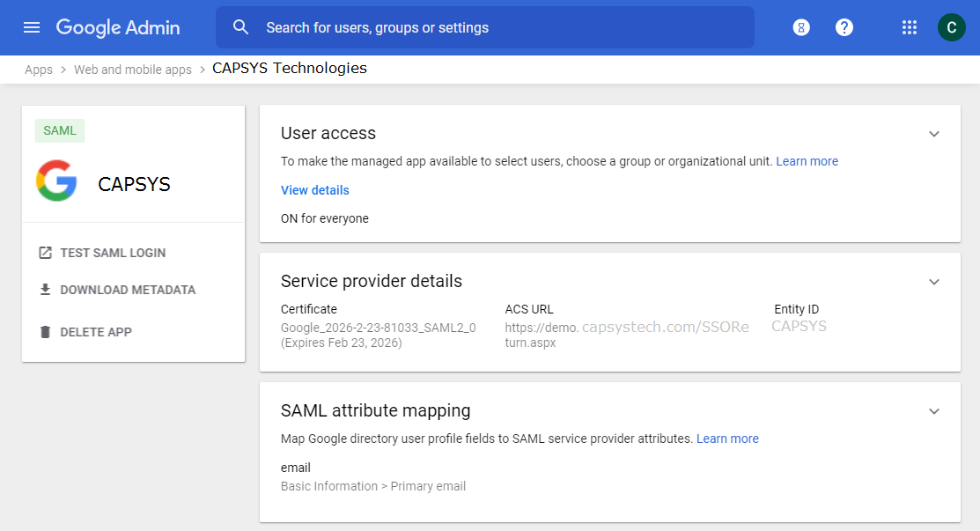Click the TEST SAML LOGIN button
The height and width of the screenshot is (531, 980).
click(102, 253)
